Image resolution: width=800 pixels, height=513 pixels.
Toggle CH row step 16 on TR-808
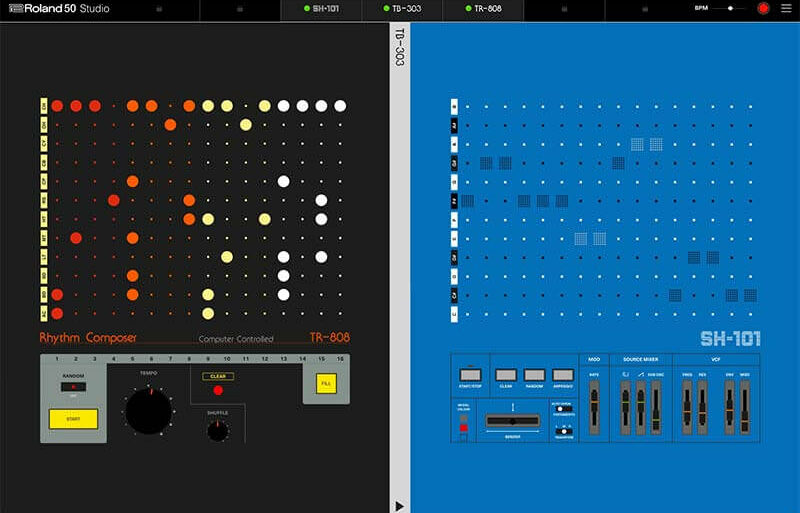coord(340,106)
